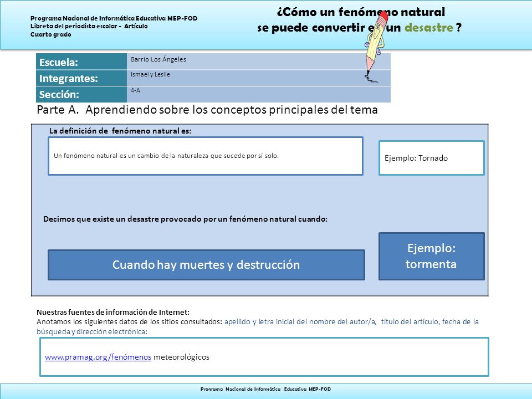Image resolution: width=532 pixels, height=399 pixels.
Task: Click 'búsqueda y dirección electrónica:' blue text
Action: tap(92, 331)
